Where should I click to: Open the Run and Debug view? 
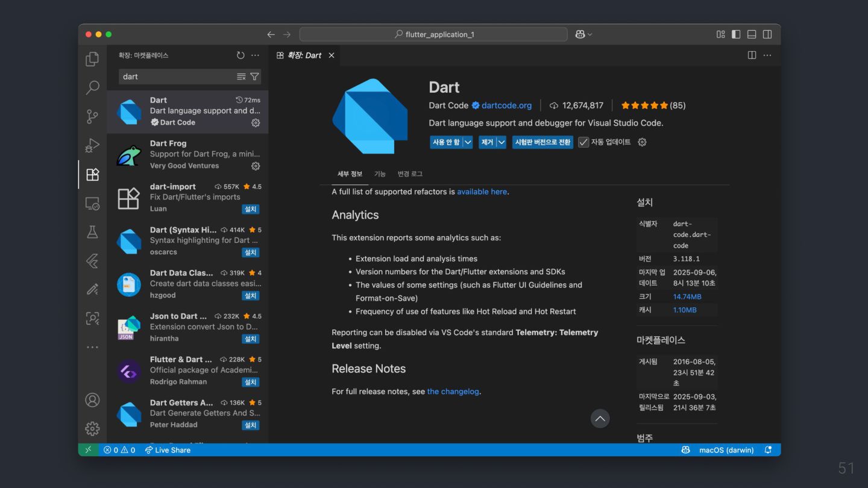[92, 145]
